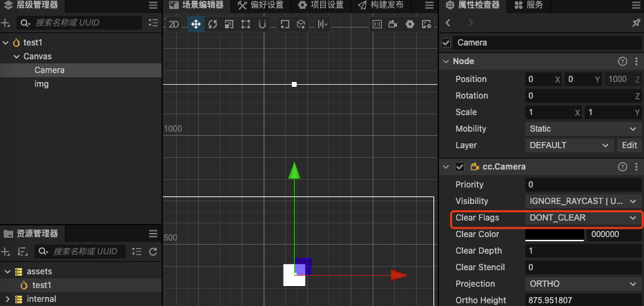Collapse the assets folder
Screen dimensions: 644x306
[x=8, y=272]
